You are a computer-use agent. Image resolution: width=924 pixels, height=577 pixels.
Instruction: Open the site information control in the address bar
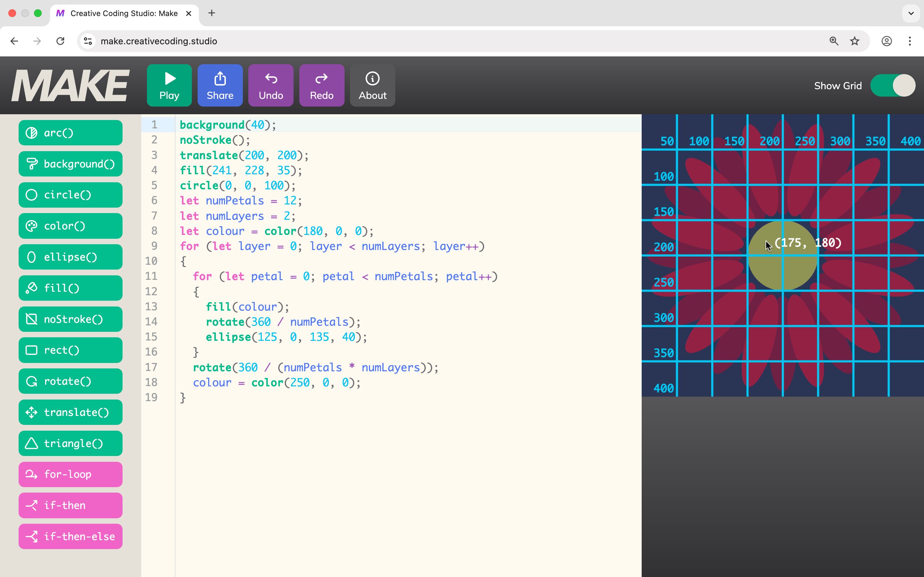[x=88, y=41]
